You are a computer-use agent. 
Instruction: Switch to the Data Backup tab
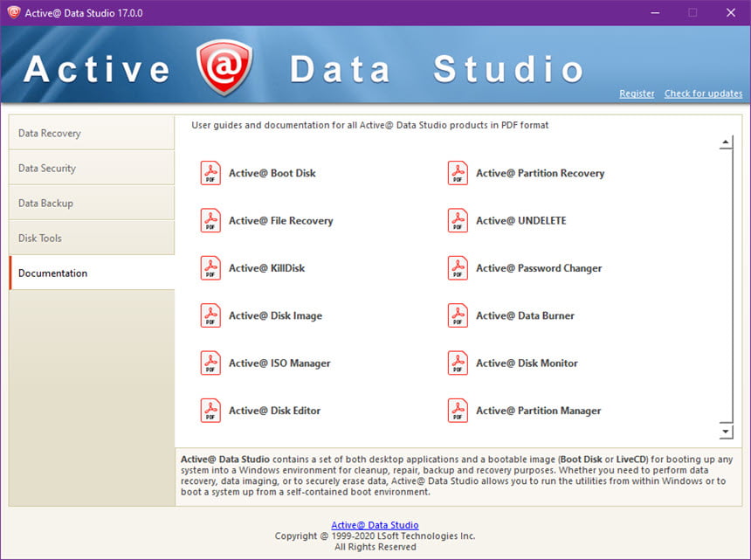click(x=92, y=203)
